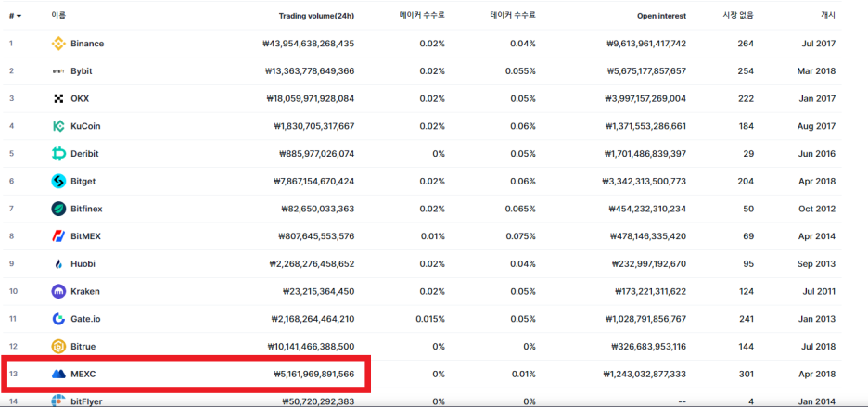Open the Kraken exchange link
This screenshot has width=868, height=407.
[85, 291]
